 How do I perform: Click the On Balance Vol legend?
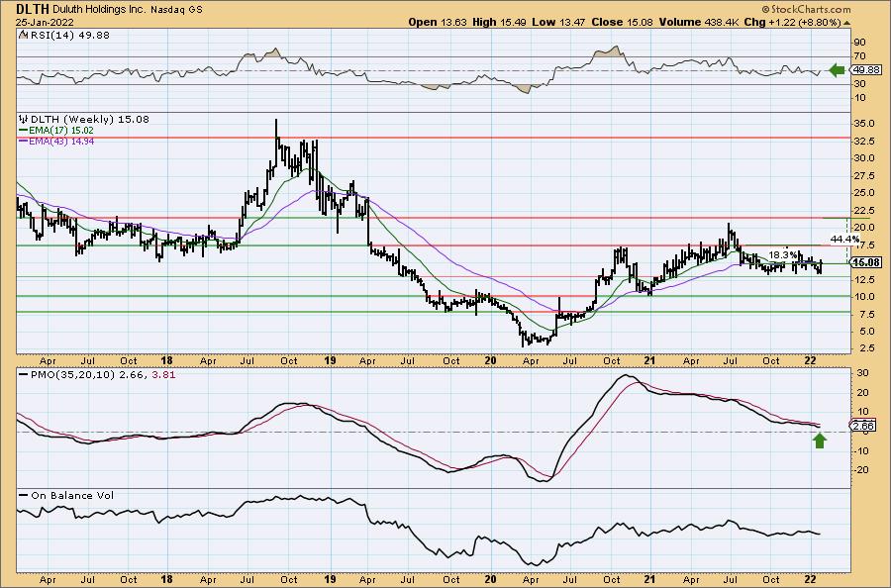pyautogui.click(x=65, y=495)
